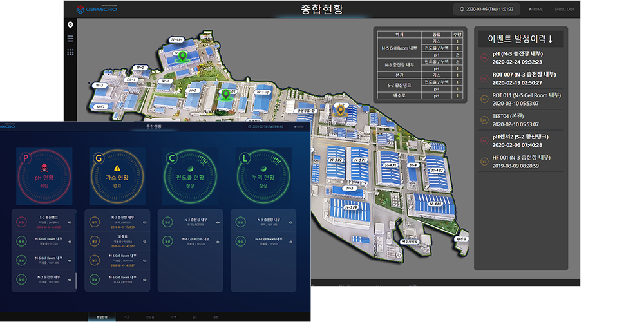The height and width of the screenshot is (322, 644).
Task: Open the grid view icon in sidebar
Action: click(x=70, y=52)
